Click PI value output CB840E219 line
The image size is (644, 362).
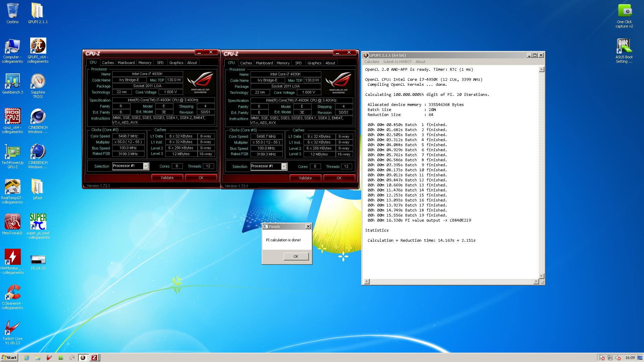(x=419, y=220)
